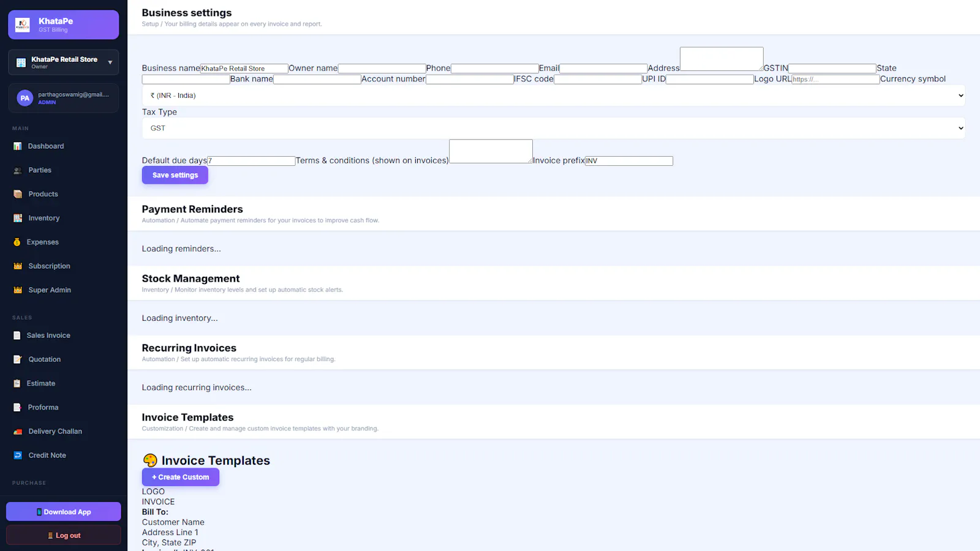Click the Credit Note return icon
Screen dimensions: 980x551
[18, 455]
